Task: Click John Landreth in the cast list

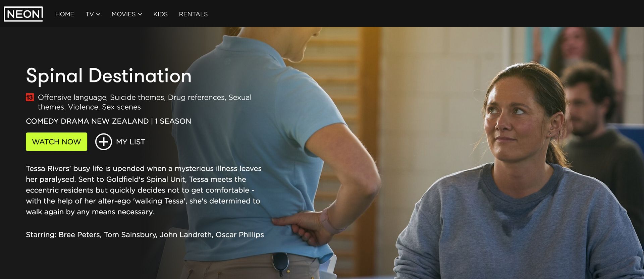Action: [185, 235]
